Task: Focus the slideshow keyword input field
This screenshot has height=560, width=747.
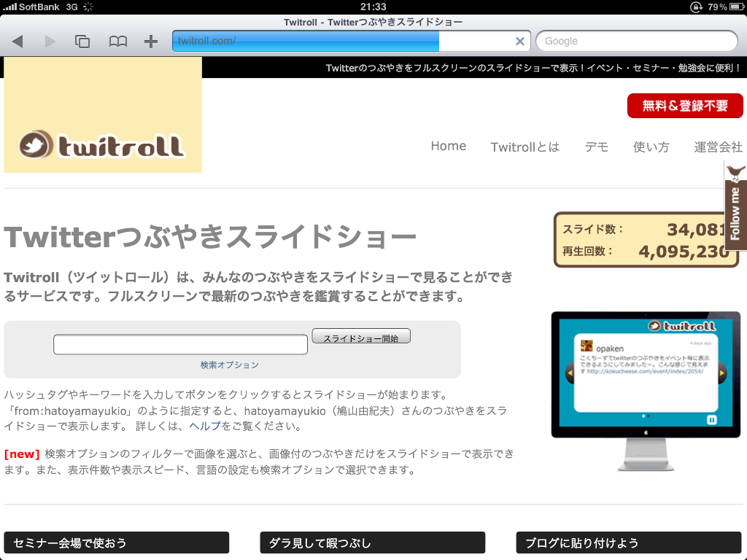Action: 180,344
